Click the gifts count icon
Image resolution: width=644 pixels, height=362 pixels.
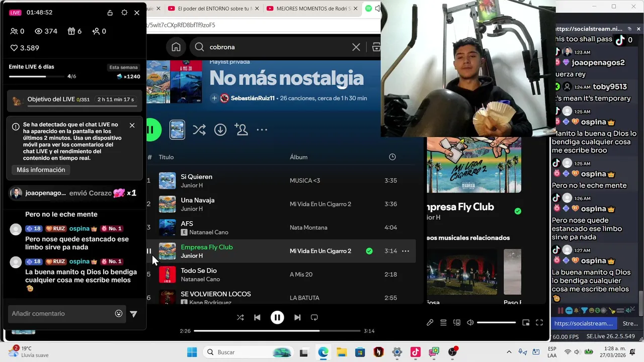coord(71,31)
